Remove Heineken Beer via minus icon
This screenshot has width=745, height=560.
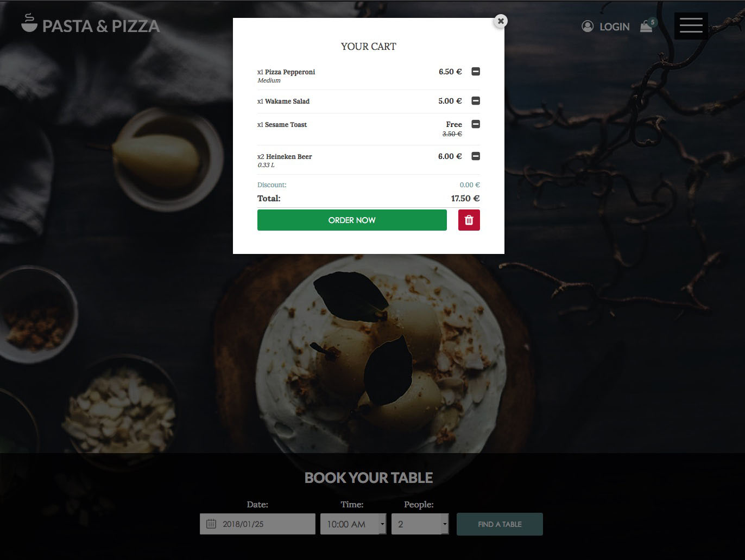(476, 156)
